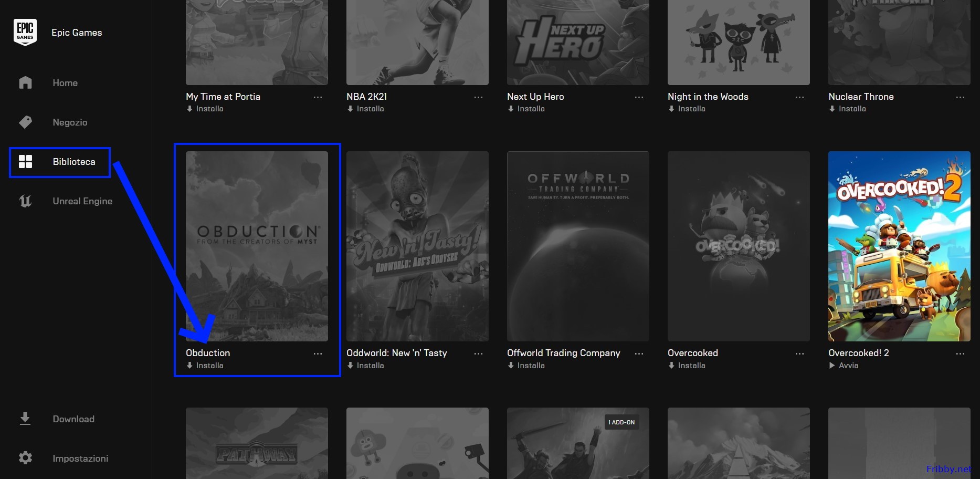Screen dimensions: 980x479
Task: Open three-dot menu for Oddworld: New 'n' Tasty
Action: (x=478, y=353)
